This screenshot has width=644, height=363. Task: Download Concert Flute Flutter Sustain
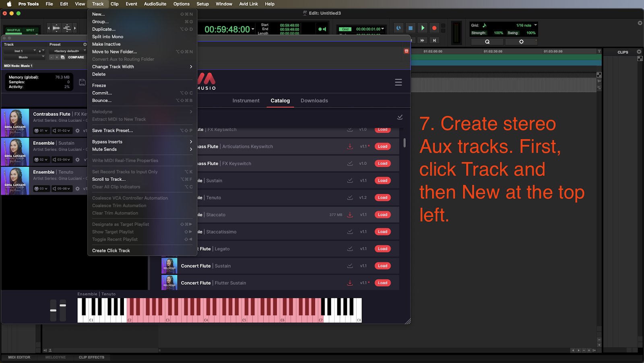click(350, 283)
